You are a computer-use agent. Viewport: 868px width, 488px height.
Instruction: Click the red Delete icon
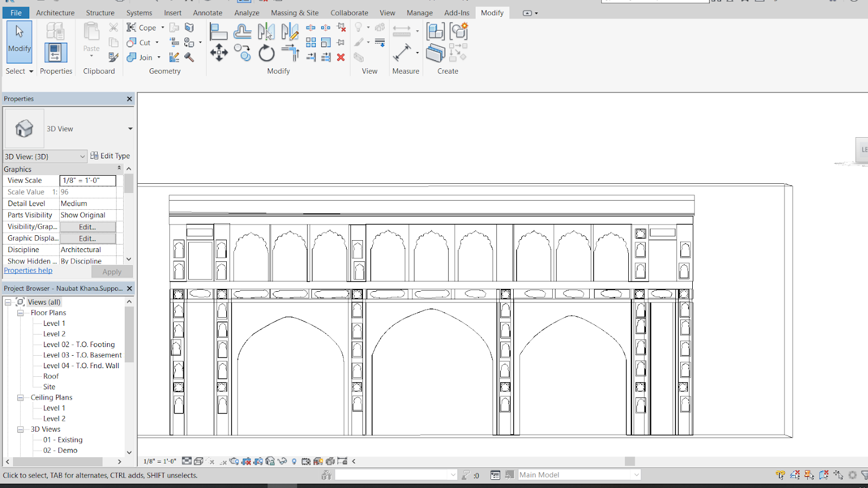point(341,57)
